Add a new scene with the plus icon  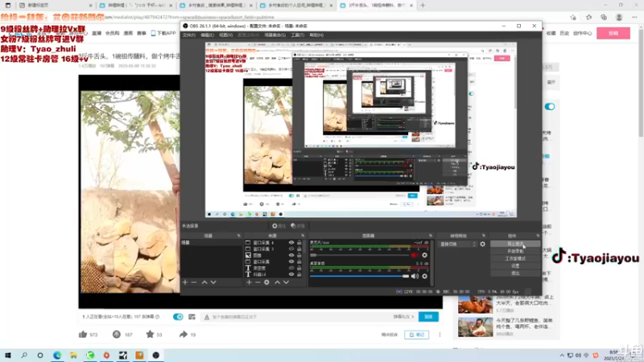(x=185, y=282)
